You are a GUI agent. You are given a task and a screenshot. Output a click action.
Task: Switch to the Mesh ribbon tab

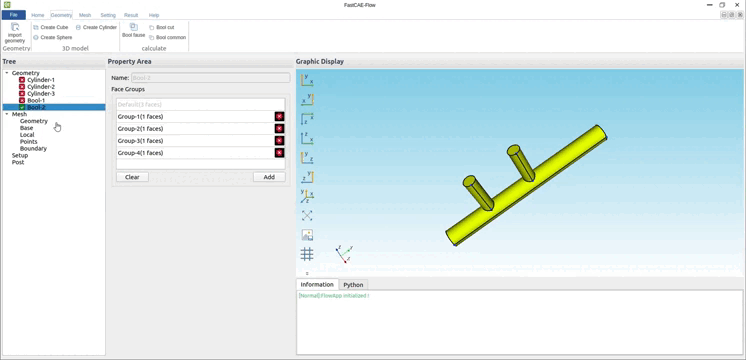(x=85, y=15)
